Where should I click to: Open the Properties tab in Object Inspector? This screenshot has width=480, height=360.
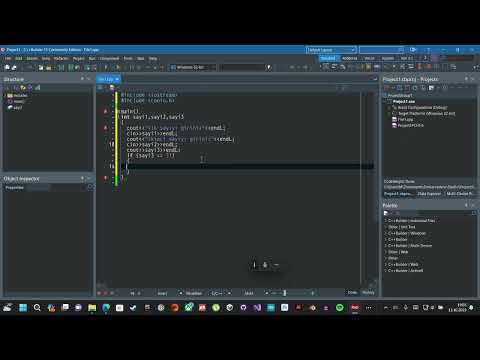click(x=14, y=188)
